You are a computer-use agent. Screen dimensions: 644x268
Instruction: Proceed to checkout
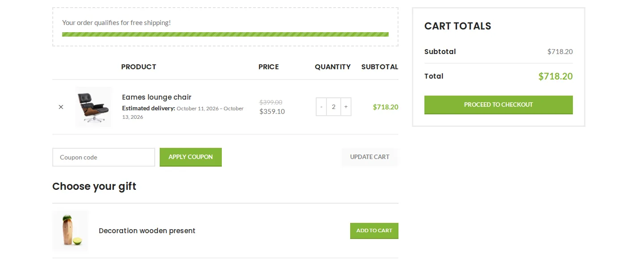point(499,105)
